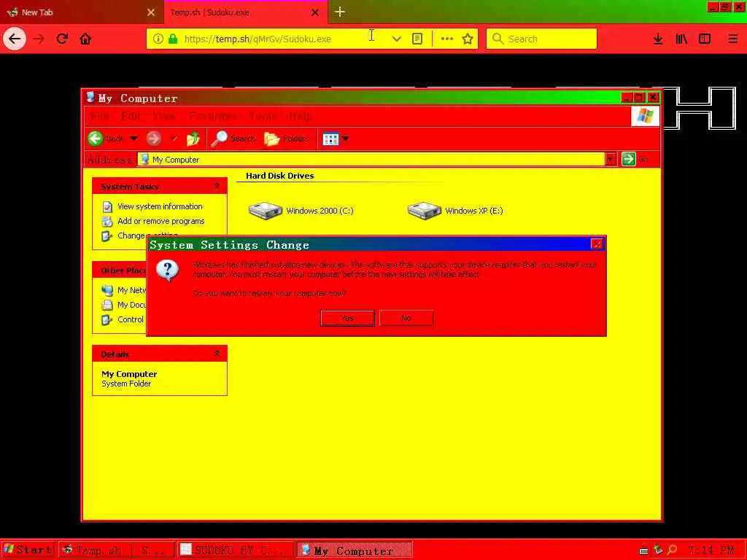Screen dimensions: 747x560
Task: Open the File menu in My Computer
Action: tap(99, 116)
